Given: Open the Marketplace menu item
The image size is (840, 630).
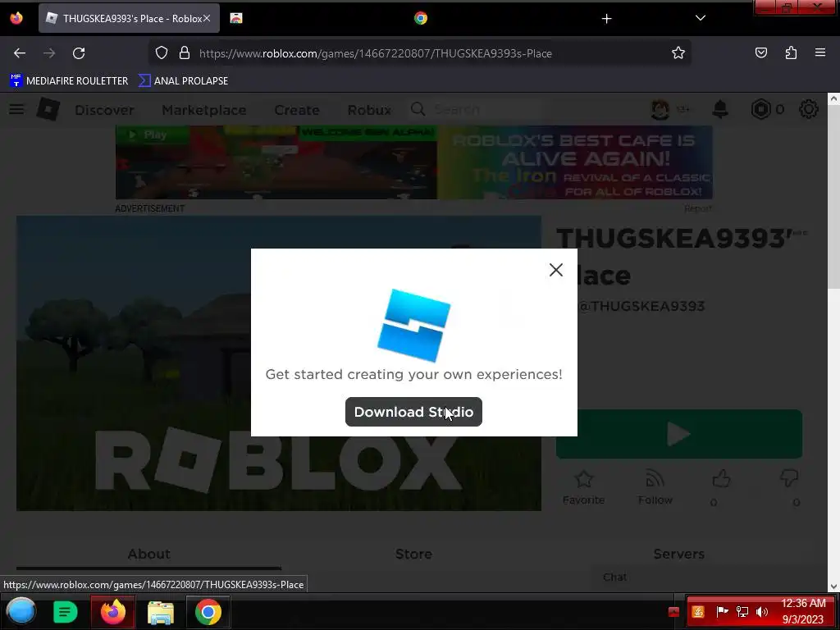Looking at the screenshot, I should tap(204, 110).
